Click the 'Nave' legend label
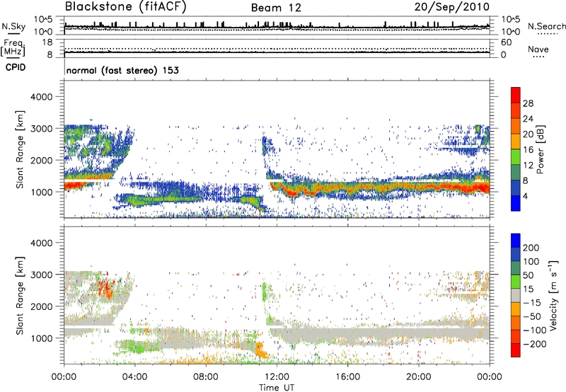The width and height of the screenshot is (566, 392). point(538,49)
